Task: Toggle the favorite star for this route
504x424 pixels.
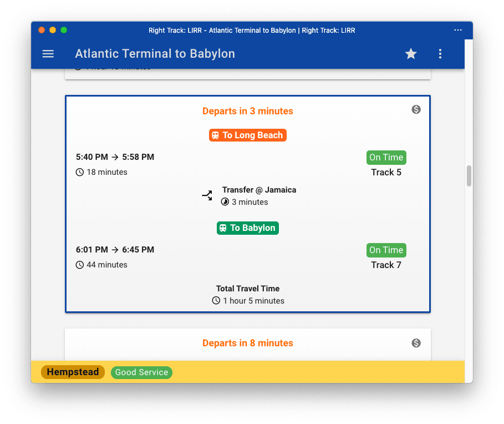Action: [x=410, y=53]
